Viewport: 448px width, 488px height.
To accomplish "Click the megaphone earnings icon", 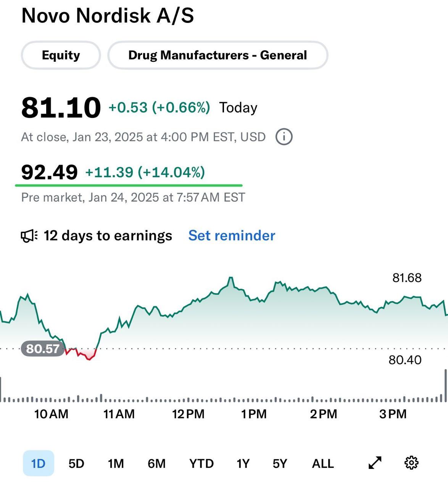I will 29,236.
